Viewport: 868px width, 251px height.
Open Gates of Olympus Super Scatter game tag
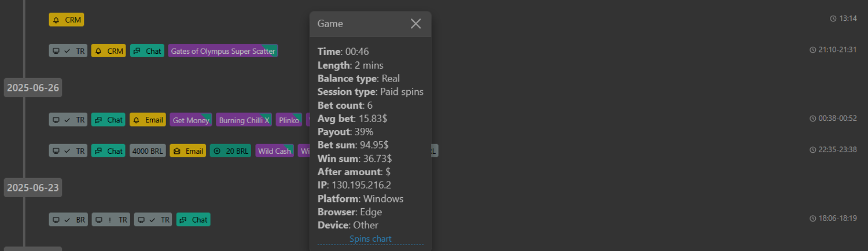coord(223,51)
